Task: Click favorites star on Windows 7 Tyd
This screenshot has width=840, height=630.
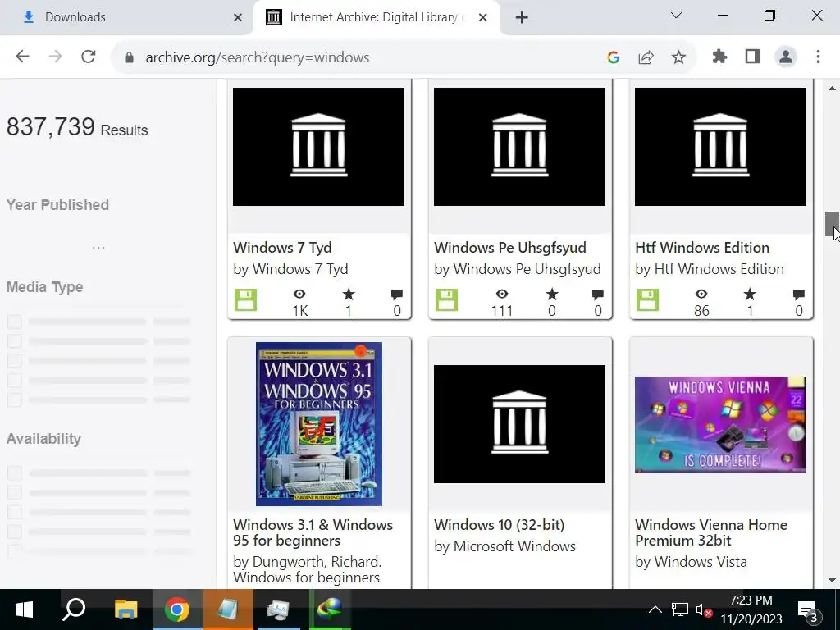Action: click(x=349, y=294)
